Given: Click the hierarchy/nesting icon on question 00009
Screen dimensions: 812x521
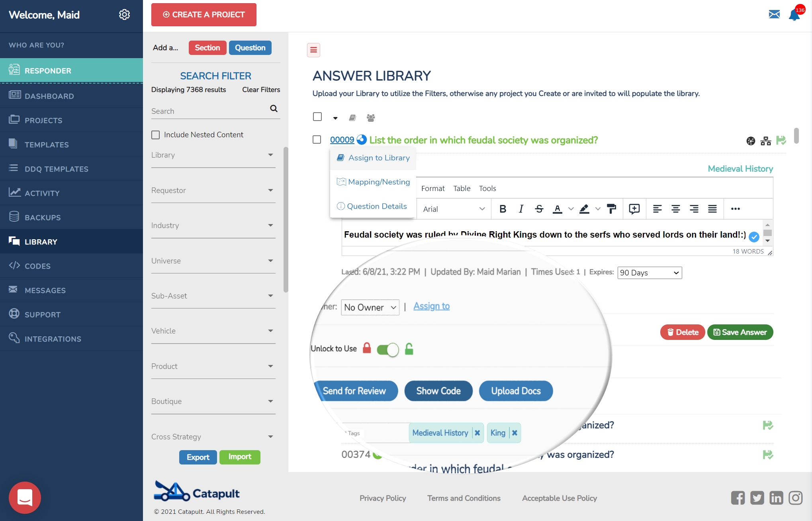Looking at the screenshot, I should click(x=765, y=140).
